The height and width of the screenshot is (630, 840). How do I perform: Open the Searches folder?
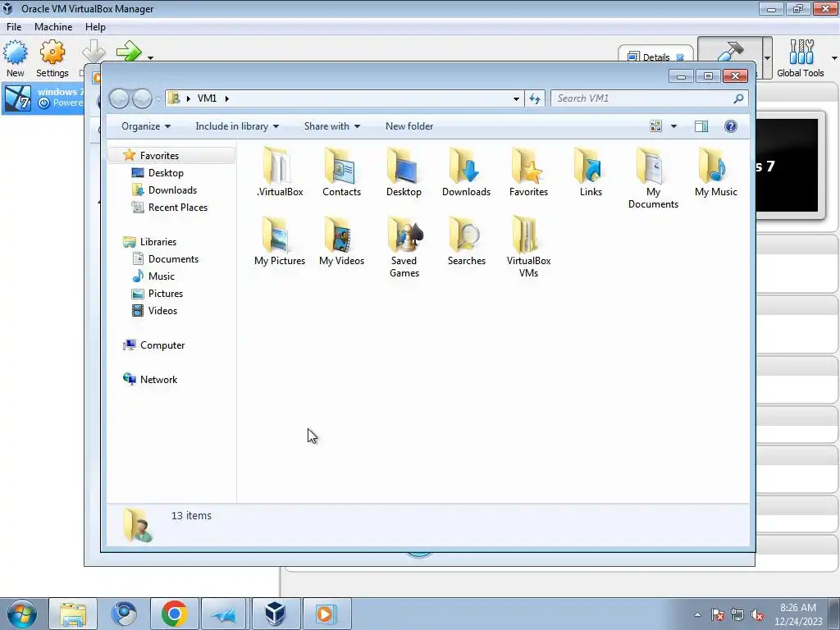coord(466,241)
